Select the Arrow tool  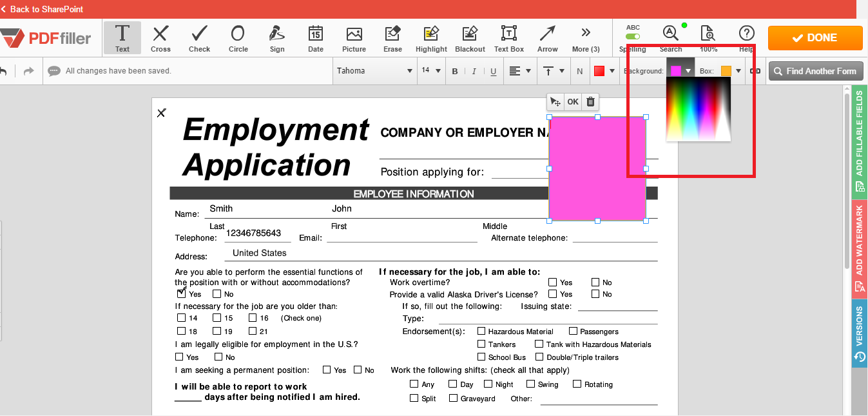point(548,37)
